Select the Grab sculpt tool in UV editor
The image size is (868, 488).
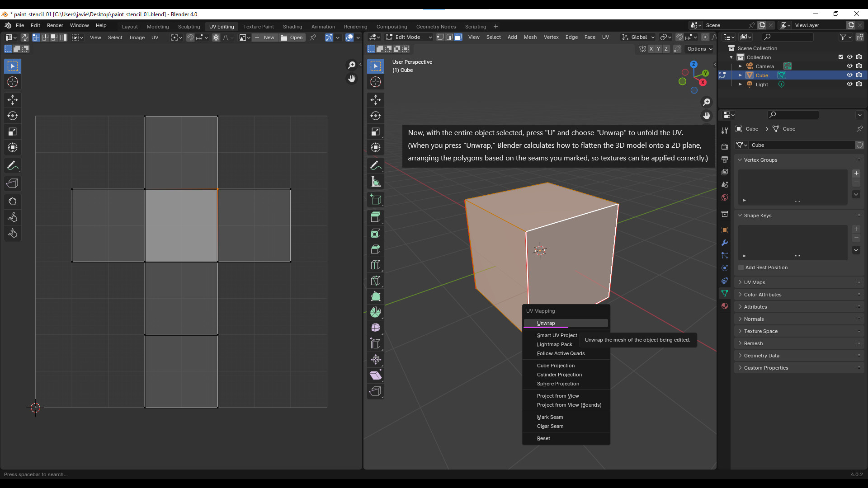coord(13,202)
